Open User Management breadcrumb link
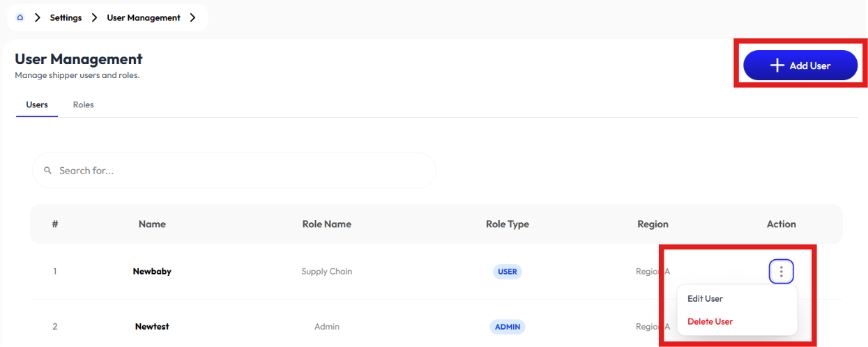The image size is (868, 347). tap(144, 17)
